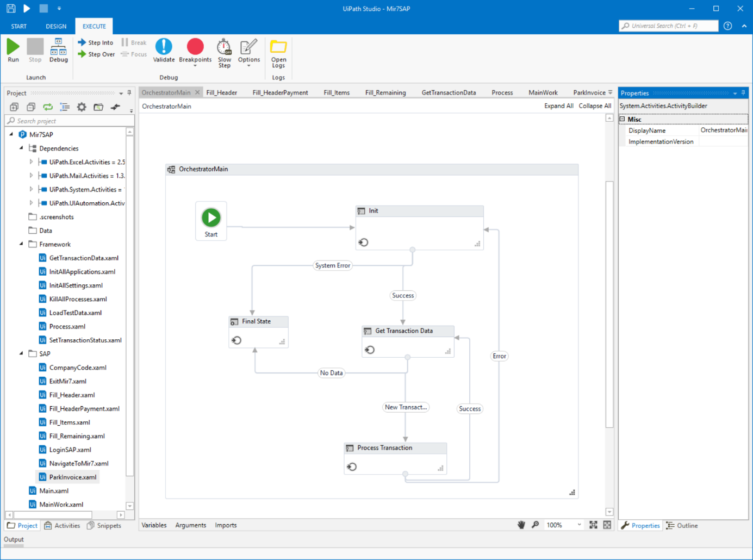Open quick access toolbar dropdown arrow

point(59,9)
